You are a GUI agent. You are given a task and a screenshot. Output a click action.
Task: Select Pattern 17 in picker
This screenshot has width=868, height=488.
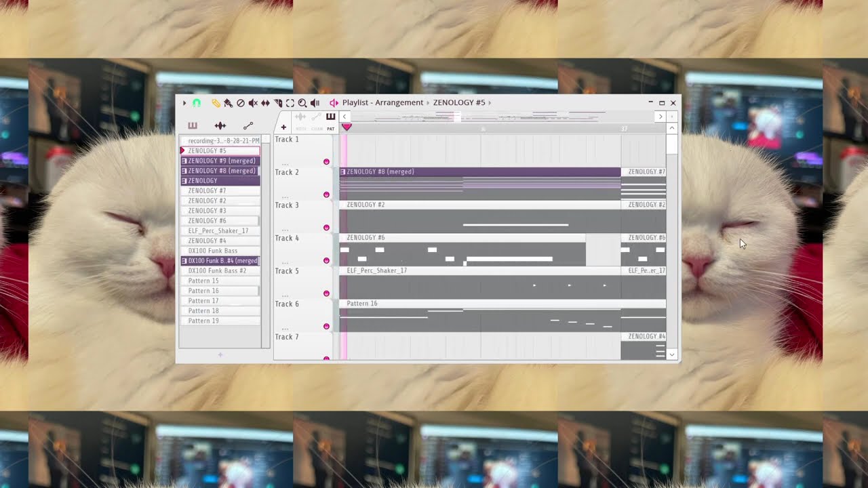pos(220,301)
